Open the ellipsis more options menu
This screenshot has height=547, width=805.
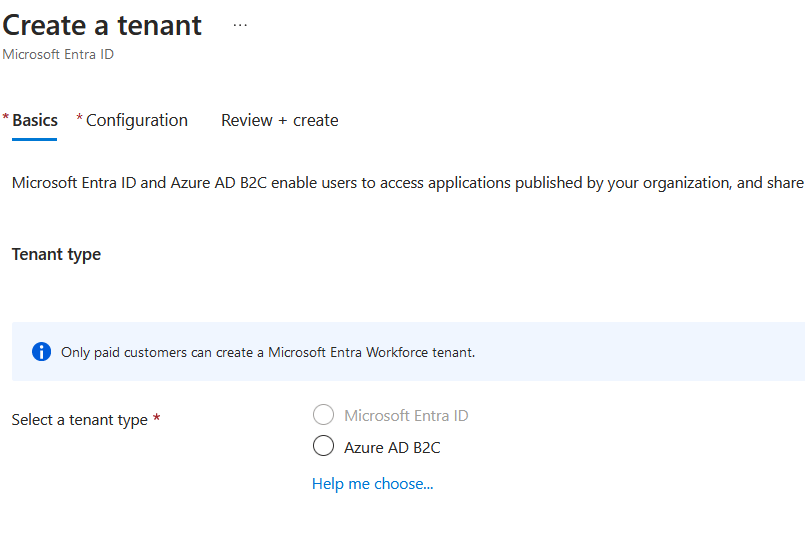click(240, 25)
